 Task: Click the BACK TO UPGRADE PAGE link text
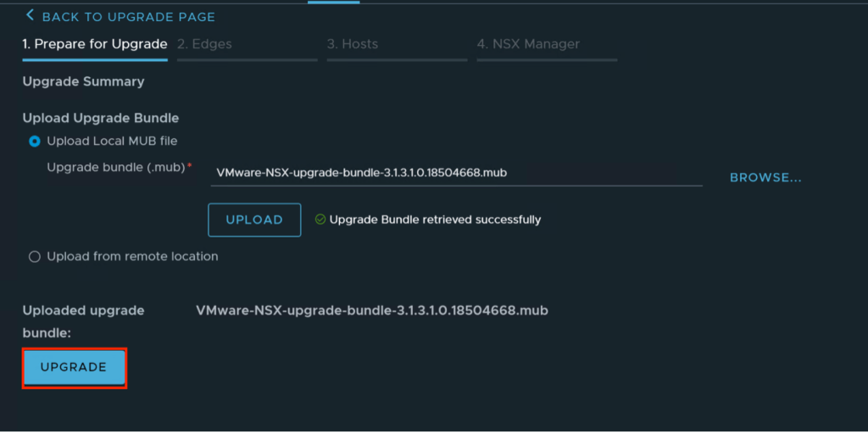coord(128,17)
